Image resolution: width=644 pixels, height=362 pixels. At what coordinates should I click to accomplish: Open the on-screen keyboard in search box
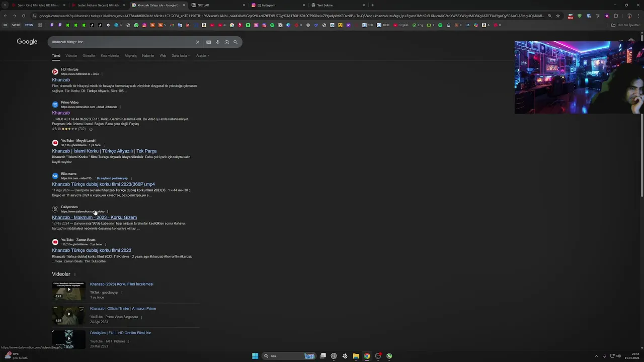(209, 42)
